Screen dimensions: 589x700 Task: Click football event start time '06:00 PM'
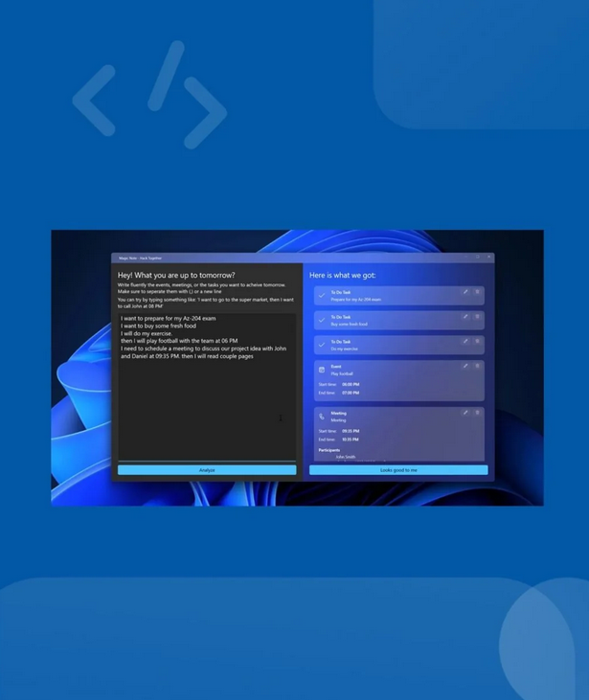351,384
